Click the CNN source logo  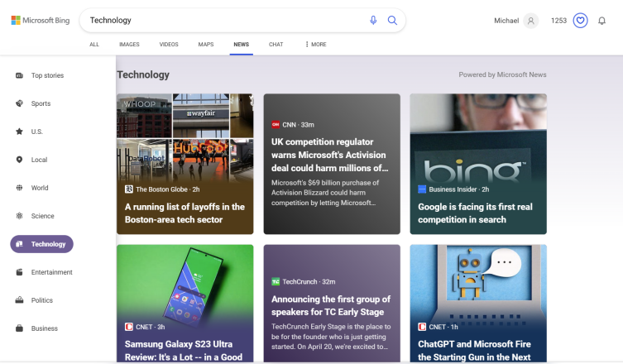pos(276,125)
